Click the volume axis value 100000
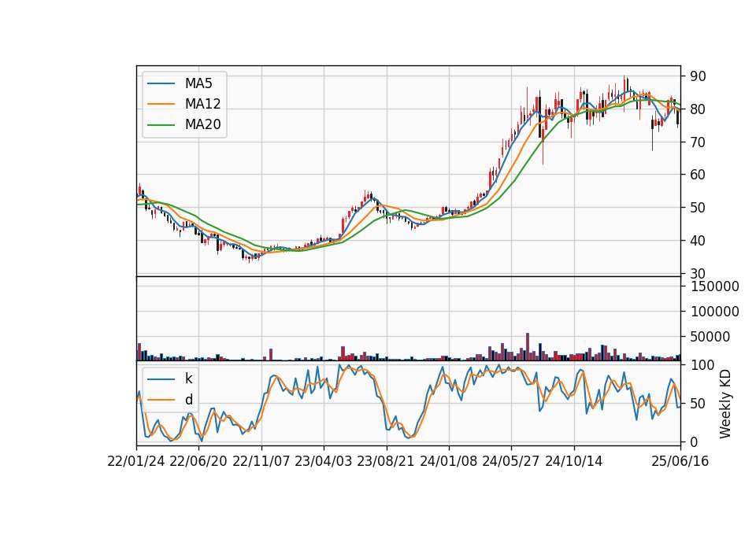 (x=714, y=312)
